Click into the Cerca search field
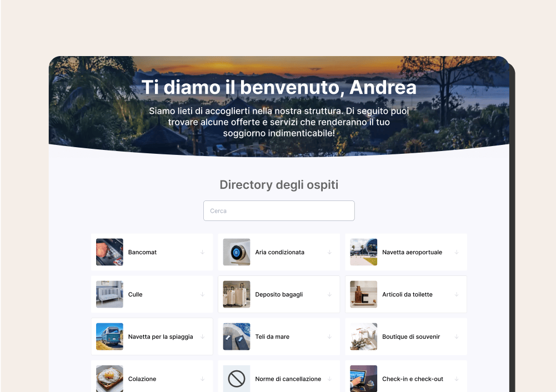The image size is (556, 392). coord(279,211)
